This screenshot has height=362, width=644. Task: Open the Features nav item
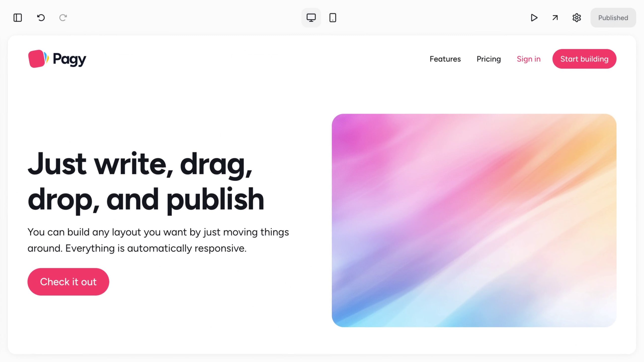pyautogui.click(x=445, y=59)
